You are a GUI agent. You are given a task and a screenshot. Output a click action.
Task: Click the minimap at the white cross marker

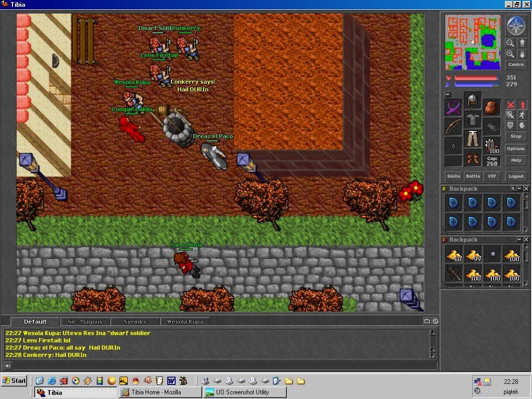(x=473, y=42)
